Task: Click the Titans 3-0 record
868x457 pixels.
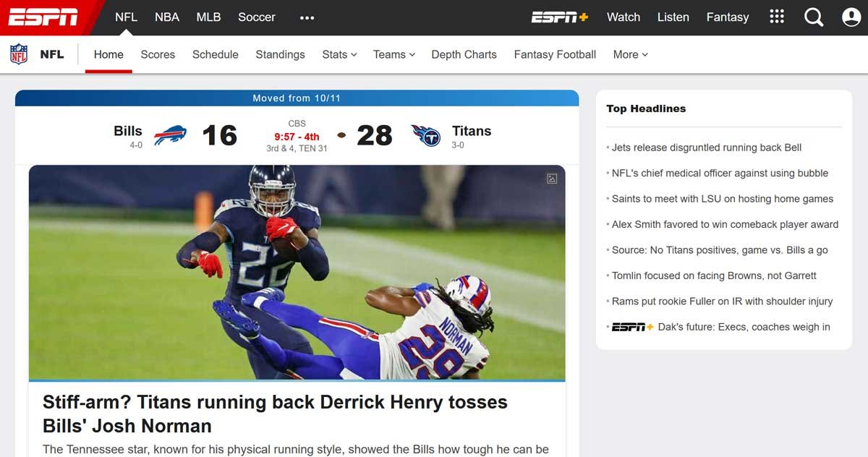Action: [x=458, y=145]
